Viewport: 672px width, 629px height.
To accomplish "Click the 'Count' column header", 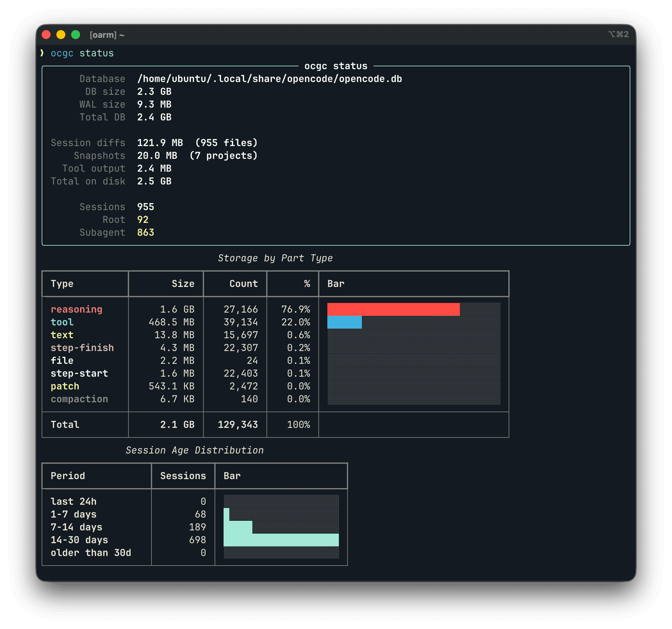I will 243,283.
